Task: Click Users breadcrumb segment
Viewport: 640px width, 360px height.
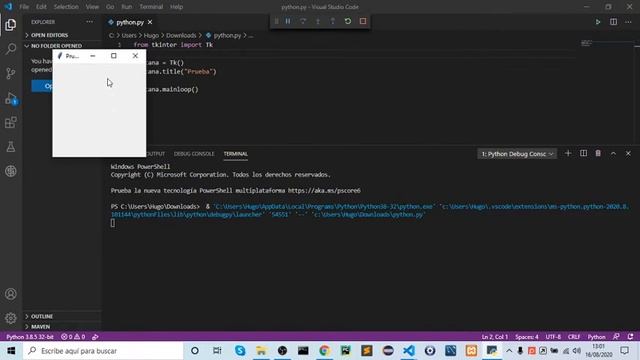Action: [x=129, y=36]
